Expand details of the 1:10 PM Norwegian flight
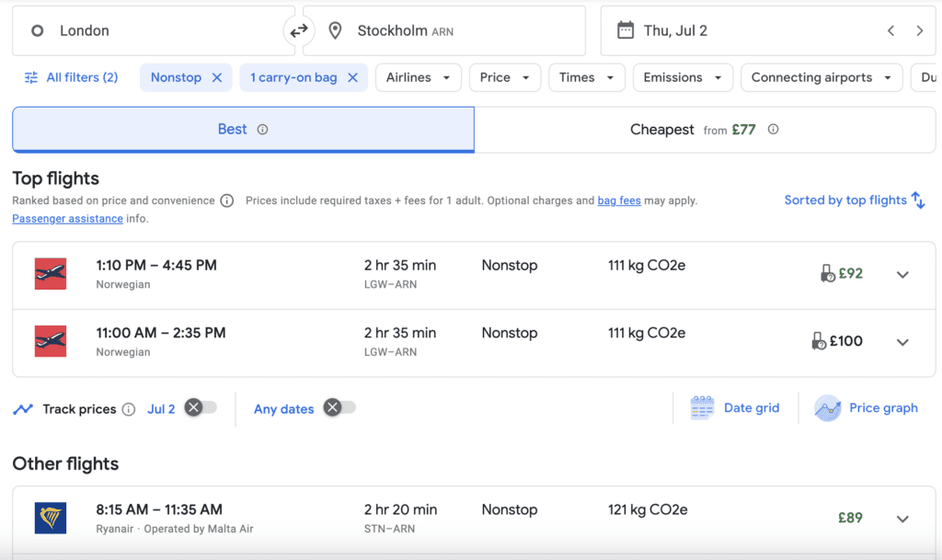Viewport: 942px width, 560px height. tap(902, 274)
